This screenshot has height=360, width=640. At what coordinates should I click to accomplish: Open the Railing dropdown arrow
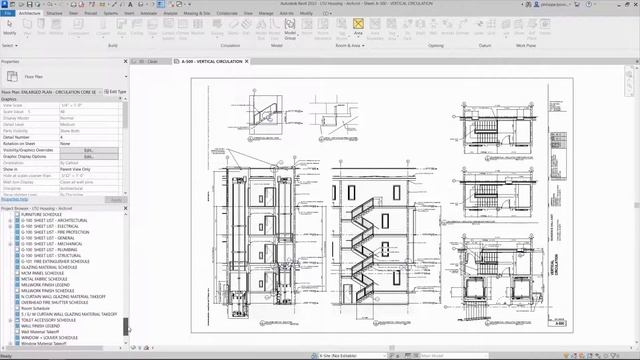217,38
